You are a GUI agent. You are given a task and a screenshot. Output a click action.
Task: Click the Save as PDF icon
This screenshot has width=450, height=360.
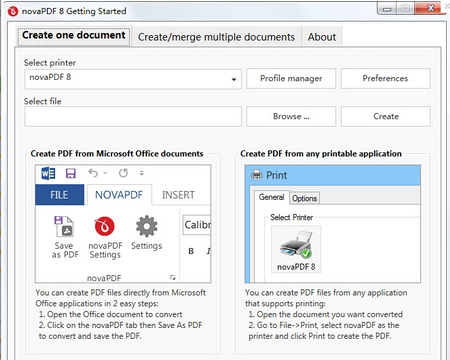pyautogui.click(x=64, y=227)
